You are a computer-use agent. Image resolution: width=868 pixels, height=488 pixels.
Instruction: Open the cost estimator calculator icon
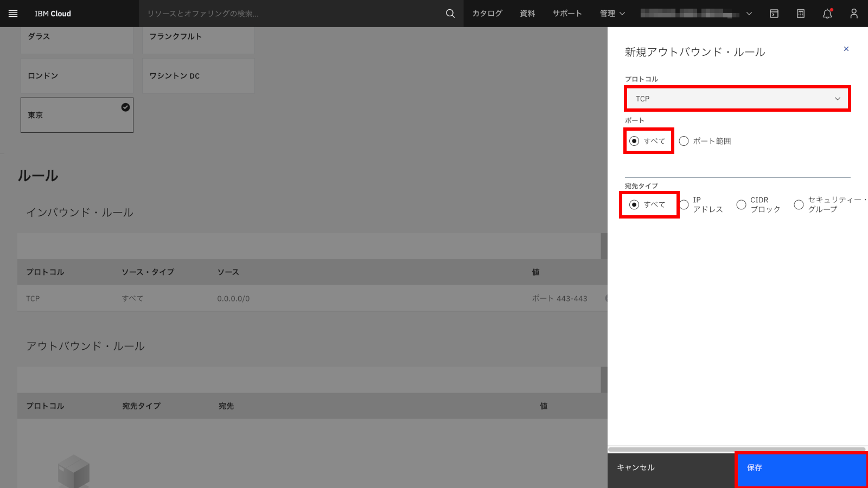[801, 14]
